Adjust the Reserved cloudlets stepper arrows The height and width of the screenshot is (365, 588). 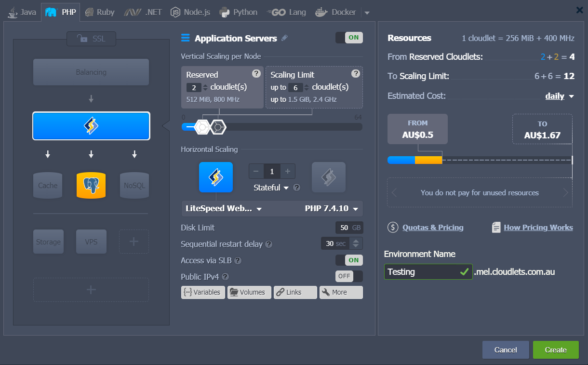point(205,87)
